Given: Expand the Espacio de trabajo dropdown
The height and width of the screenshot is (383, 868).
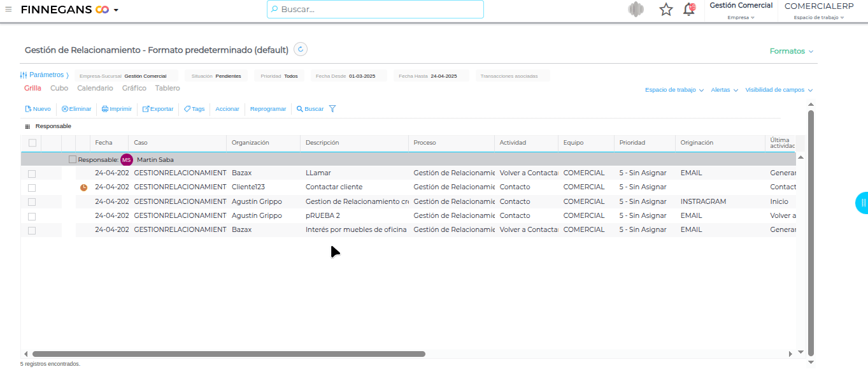Looking at the screenshot, I should [x=672, y=90].
